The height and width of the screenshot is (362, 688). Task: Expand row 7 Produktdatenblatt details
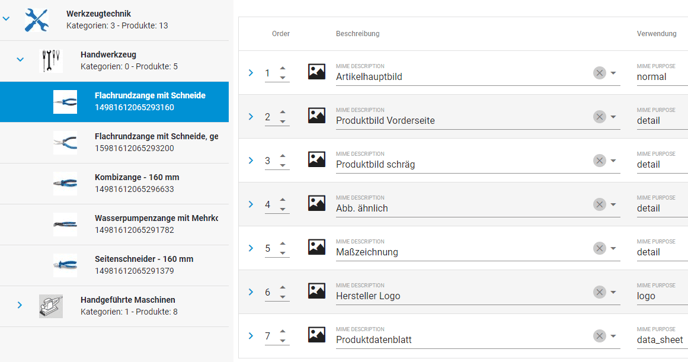click(x=251, y=336)
